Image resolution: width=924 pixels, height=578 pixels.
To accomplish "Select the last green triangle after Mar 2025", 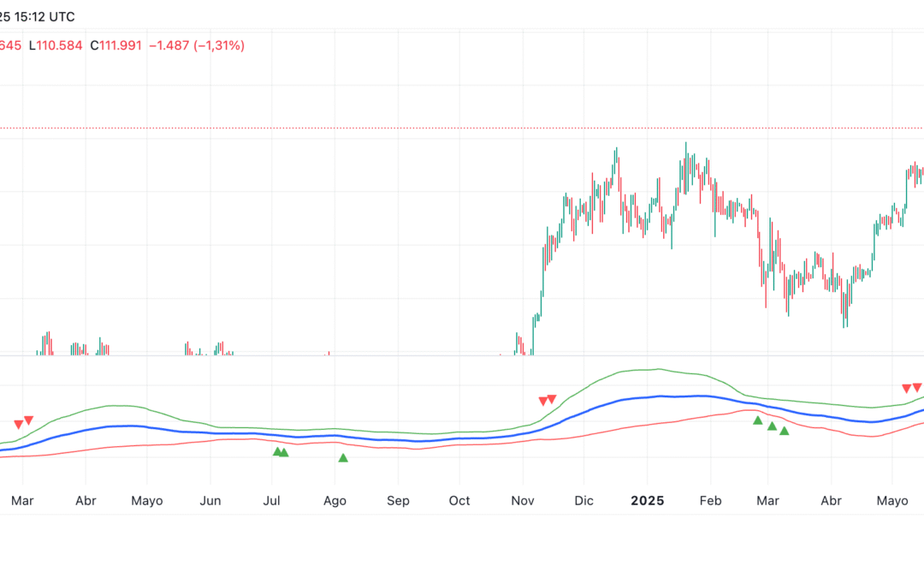I will [784, 431].
